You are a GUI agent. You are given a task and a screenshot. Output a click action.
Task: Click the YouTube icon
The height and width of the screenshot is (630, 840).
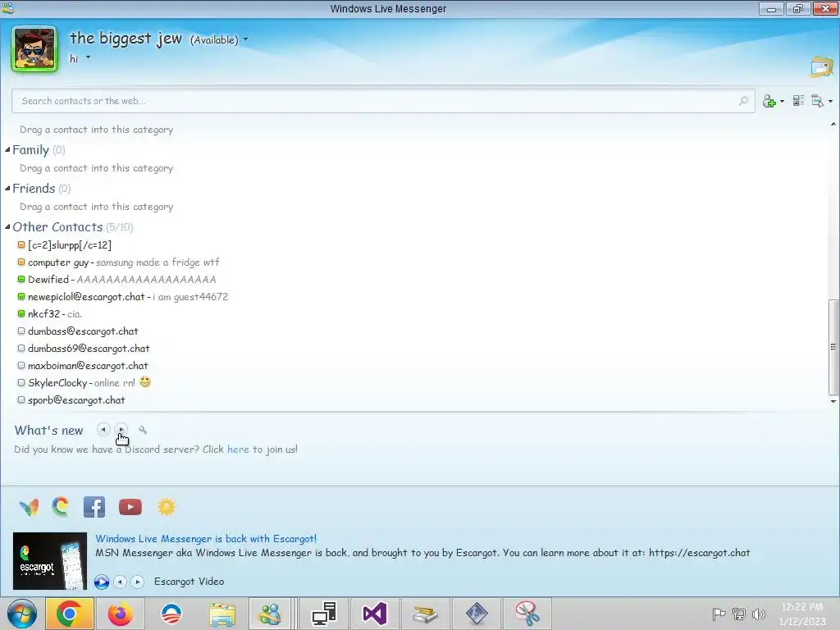(x=130, y=507)
